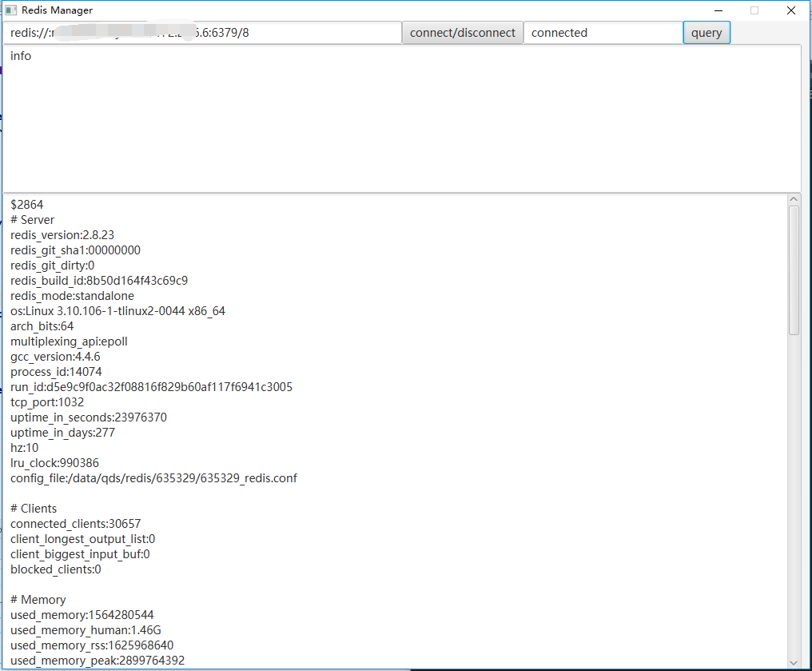Image resolution: width=812 pixels, height=671 pixels.
Task: Click the multiplexing_api:epoll line
Action: coord(69,341)
